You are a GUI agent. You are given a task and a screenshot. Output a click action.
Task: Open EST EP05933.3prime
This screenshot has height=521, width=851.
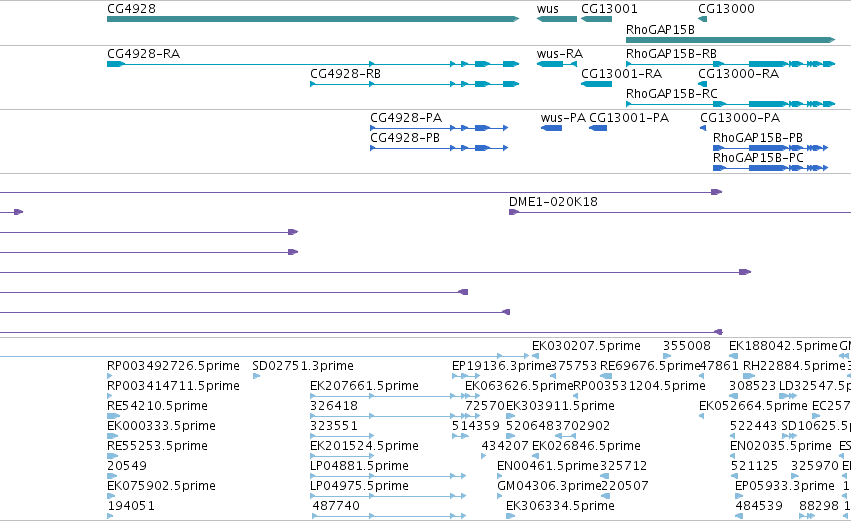pyautogui.click(x=785, y=487)
